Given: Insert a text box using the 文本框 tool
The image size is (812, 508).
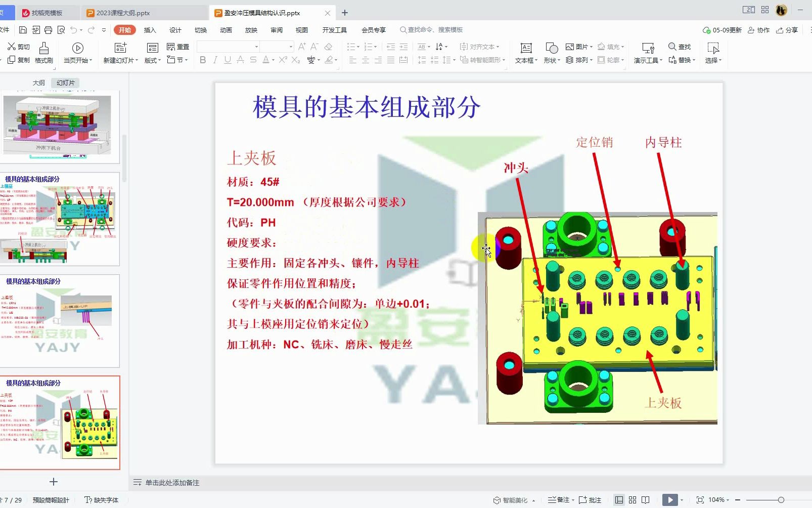Looking at the screenshot, I should (525, 53).
